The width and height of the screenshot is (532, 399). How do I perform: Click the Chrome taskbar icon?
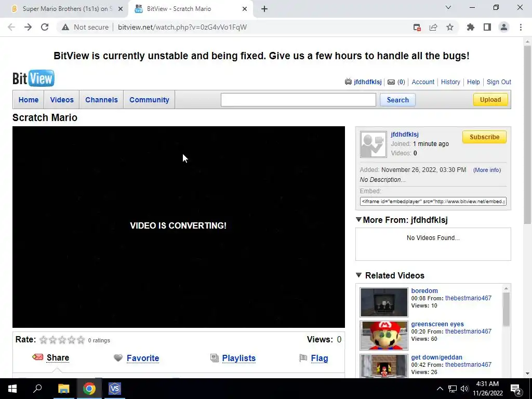coord(89,389)
